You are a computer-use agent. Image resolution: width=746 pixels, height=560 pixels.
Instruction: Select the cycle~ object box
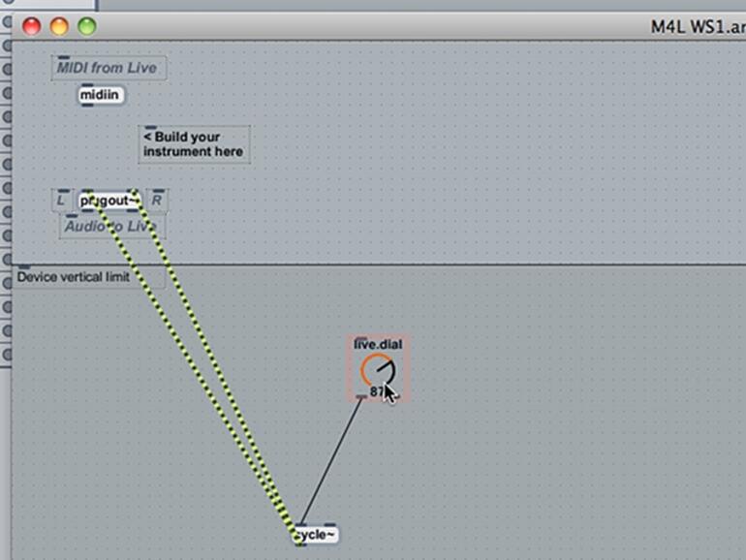point(316,534)
